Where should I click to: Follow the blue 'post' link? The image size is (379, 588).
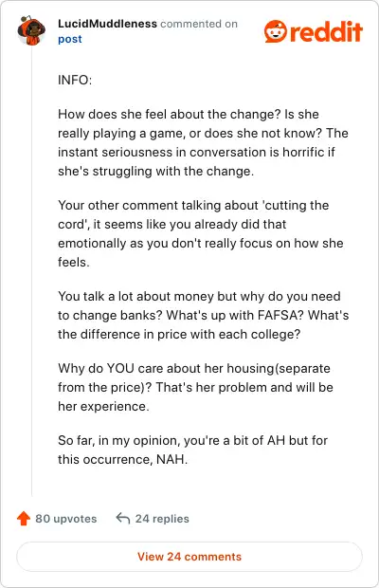(70, 39)
